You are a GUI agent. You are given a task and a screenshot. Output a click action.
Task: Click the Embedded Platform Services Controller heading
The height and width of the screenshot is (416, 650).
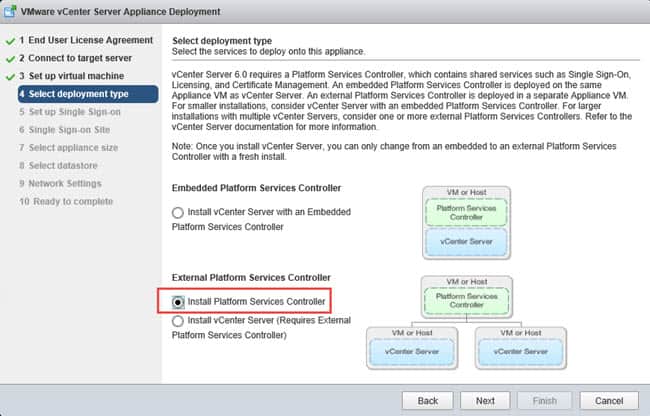point(256,188)
